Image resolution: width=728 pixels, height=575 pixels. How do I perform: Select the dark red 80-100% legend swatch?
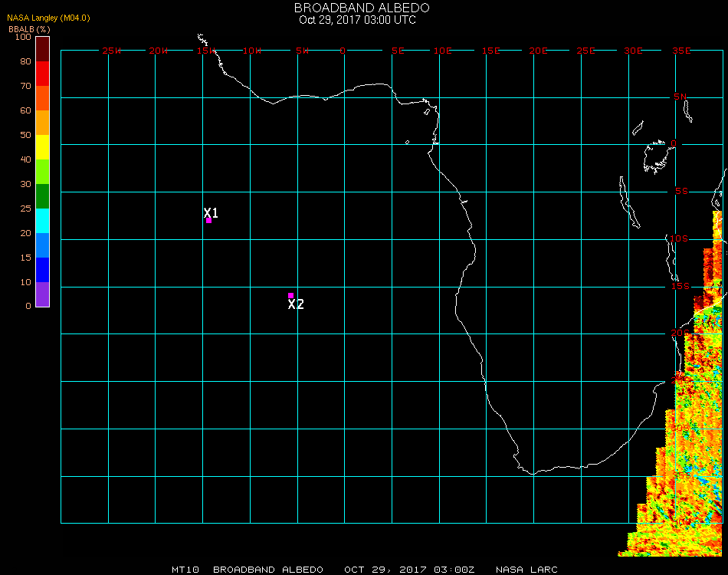42,49
